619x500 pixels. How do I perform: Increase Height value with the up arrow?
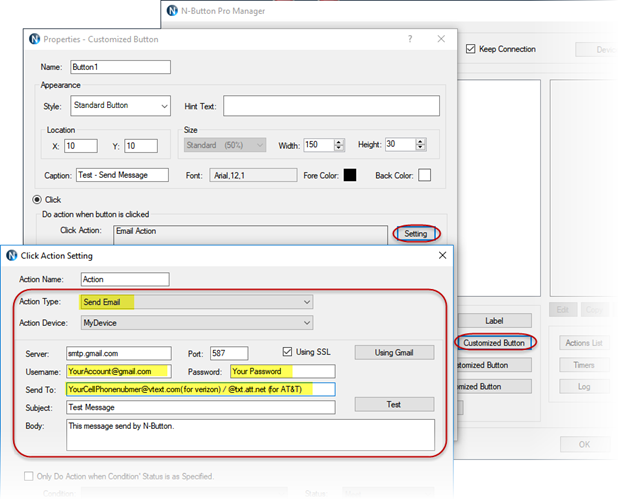click(x=421, y=141)
